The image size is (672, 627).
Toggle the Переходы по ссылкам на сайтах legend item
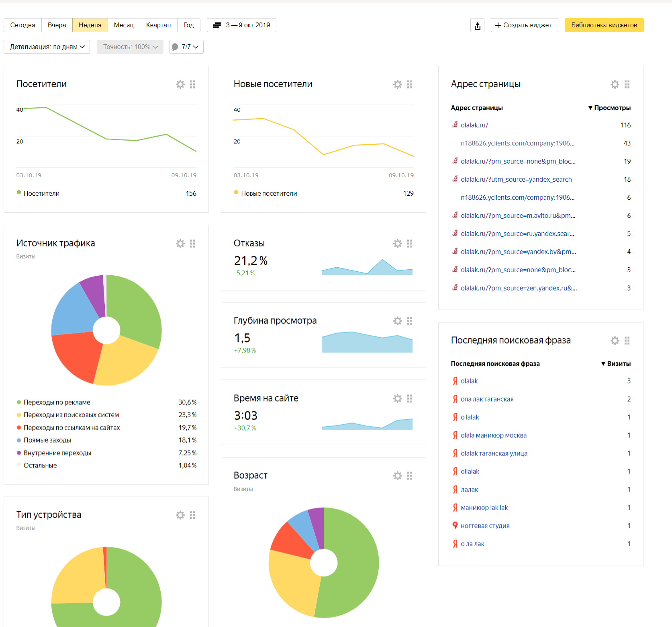click(68, 428)
